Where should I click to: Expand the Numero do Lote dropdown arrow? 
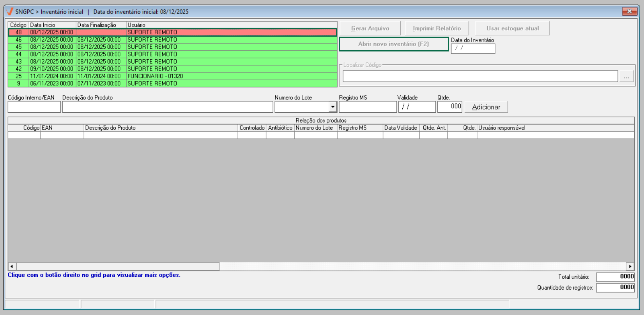point(333,107)
